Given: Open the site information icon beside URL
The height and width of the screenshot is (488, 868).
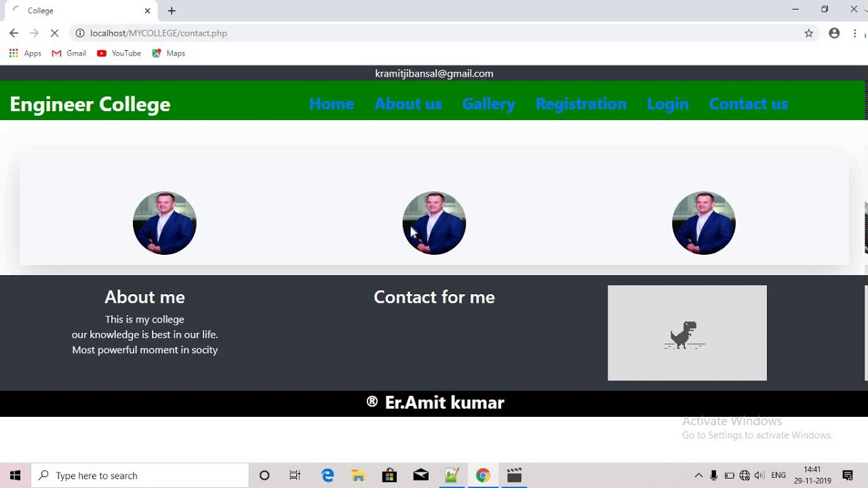Looking at the screenshot, I should tap(79, 33).
